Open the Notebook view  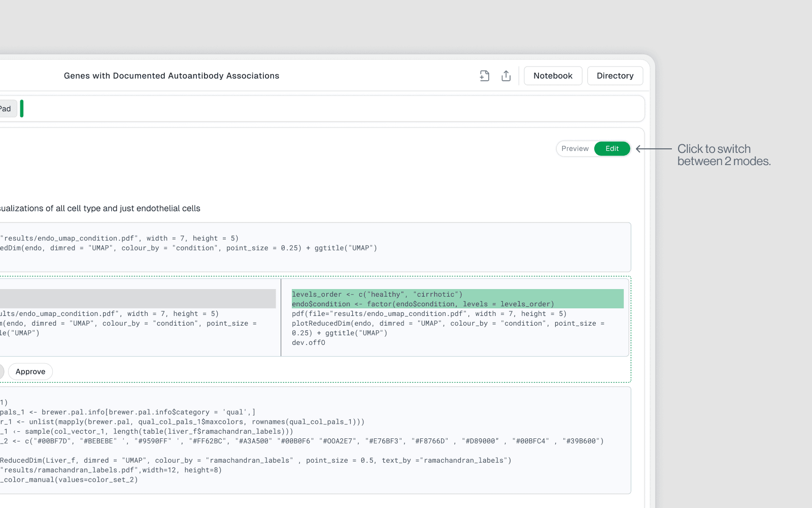click(553, 76)
